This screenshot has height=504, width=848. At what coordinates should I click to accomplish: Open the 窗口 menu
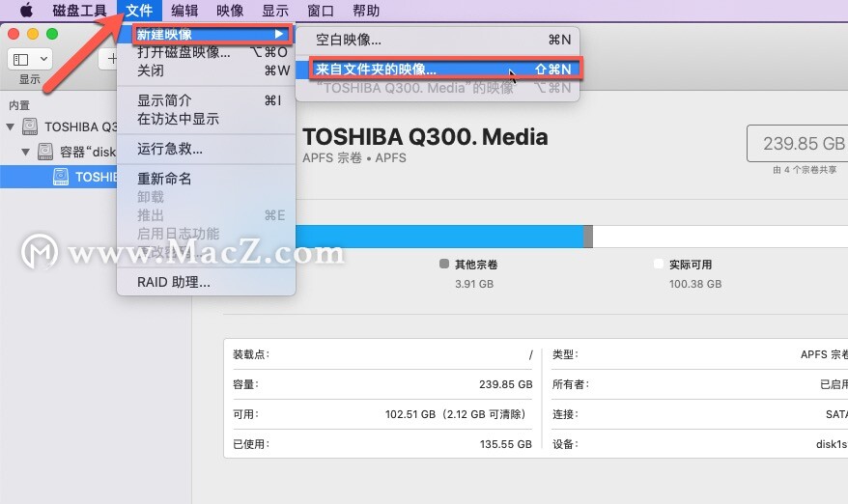coord(321,11)
